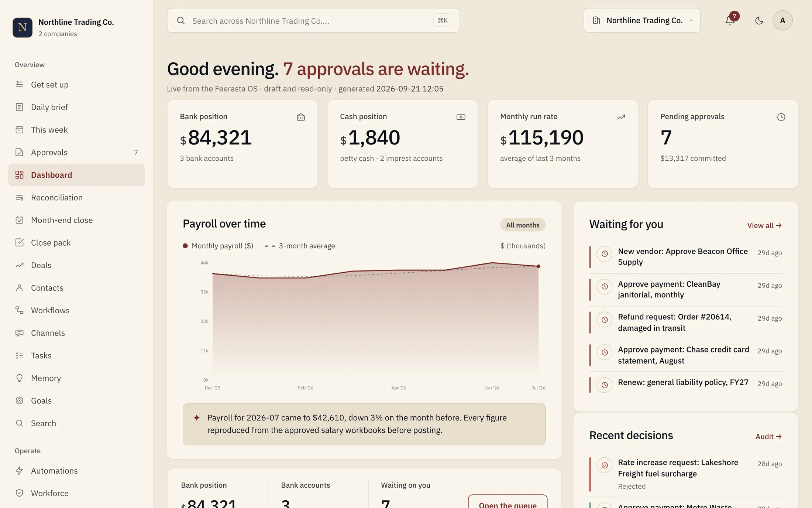Open Close pack in sidebar
The image size is (812, 508).
(x=76, y=242)
